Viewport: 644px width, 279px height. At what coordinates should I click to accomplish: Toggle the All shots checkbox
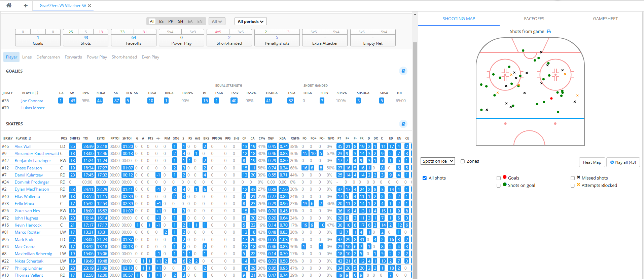click(425, 178)
